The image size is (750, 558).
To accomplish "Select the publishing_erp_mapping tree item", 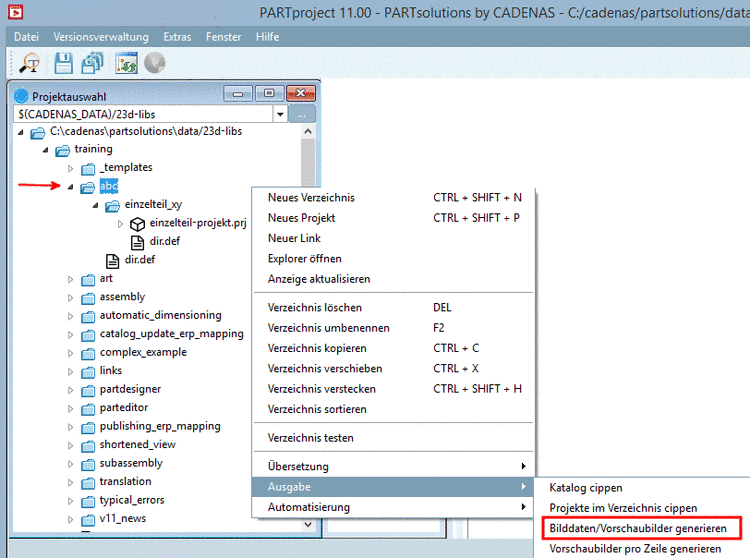I will pyautogui.click(x=160, y=426).
